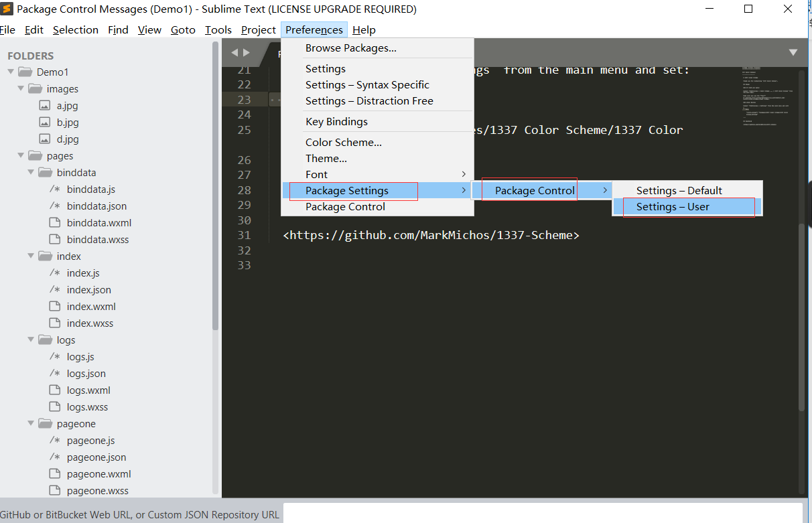This screenshot has height=523, width=812.
Task: Click the binddata folder icon
Action: (45, 172)
